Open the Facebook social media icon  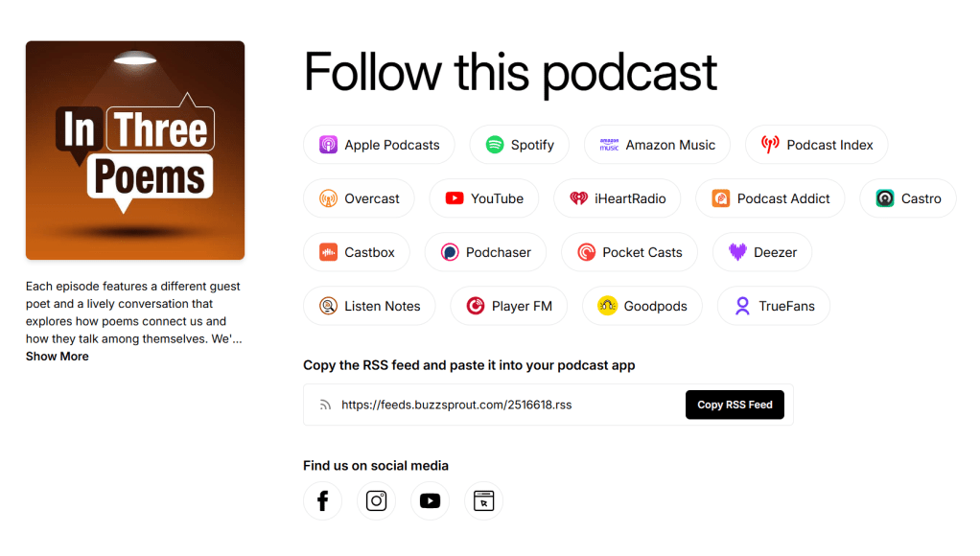pyautogui.click(x=322, y=500)
